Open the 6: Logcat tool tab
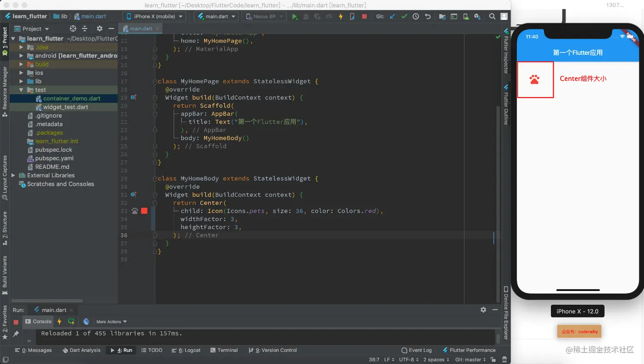The width and height of the screenshot is (644, 364). tap(186, 350)
